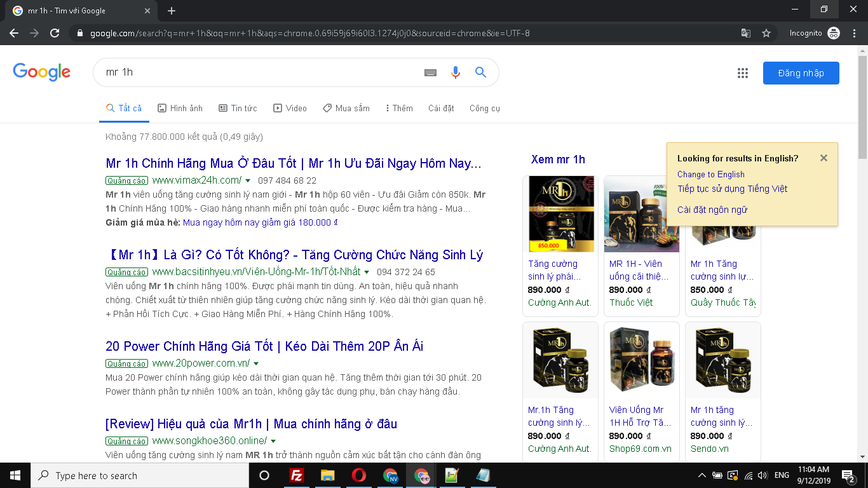Image resolution: width=868 pixels, height=488 pixels.
Task: Select the Tất cả tab
Action: 124,108
